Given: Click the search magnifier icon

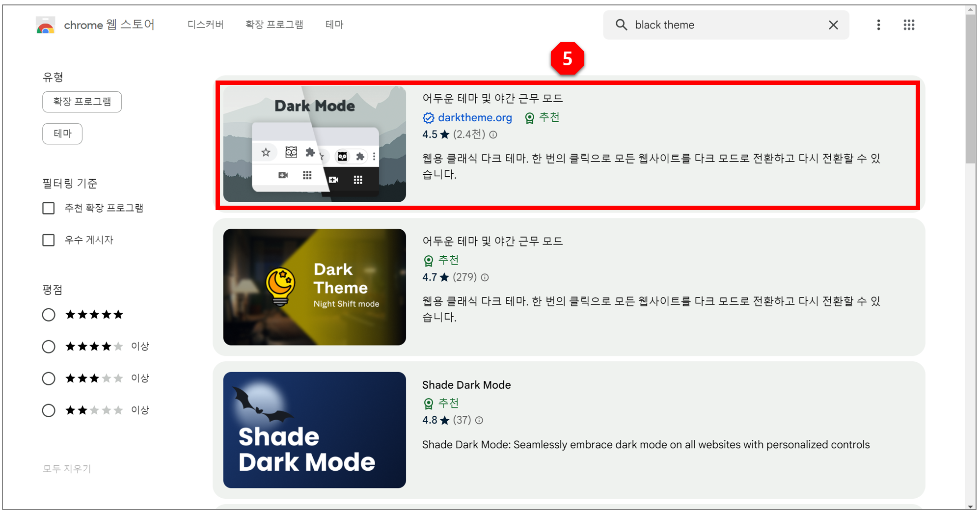Looking at the screenshot, I should (621, 25).
